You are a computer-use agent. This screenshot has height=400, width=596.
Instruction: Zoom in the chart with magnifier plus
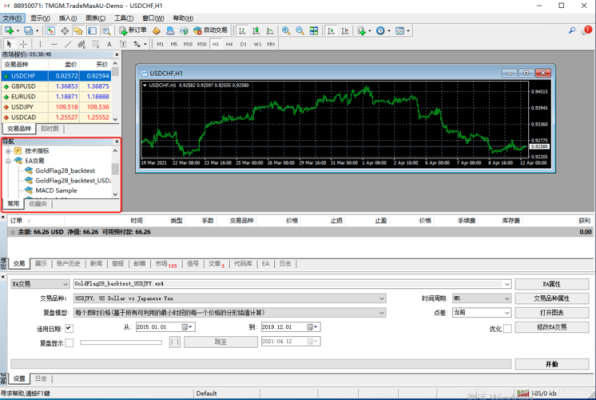click(x=286, y=31)
